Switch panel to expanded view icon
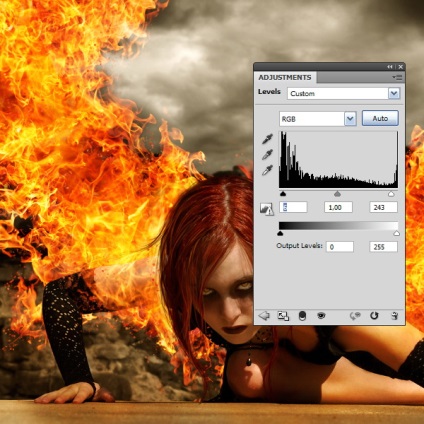424x424 pixels. coord(283,316)
